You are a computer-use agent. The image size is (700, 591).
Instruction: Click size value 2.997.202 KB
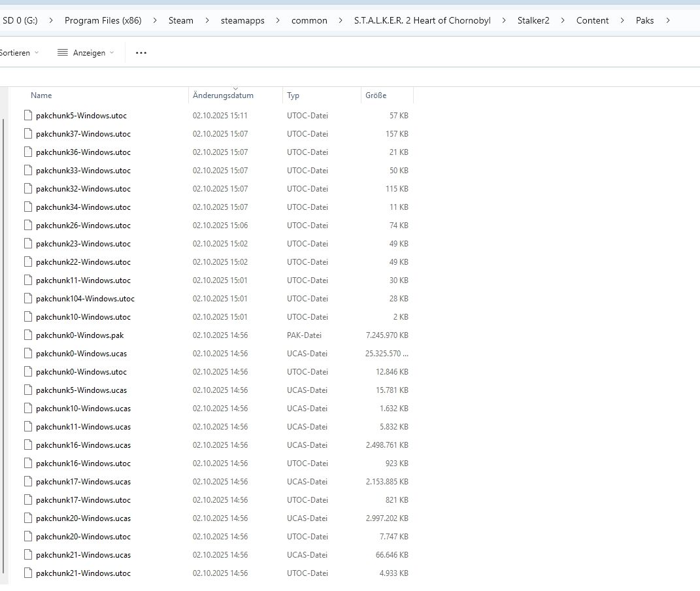[x=387, y=518]
